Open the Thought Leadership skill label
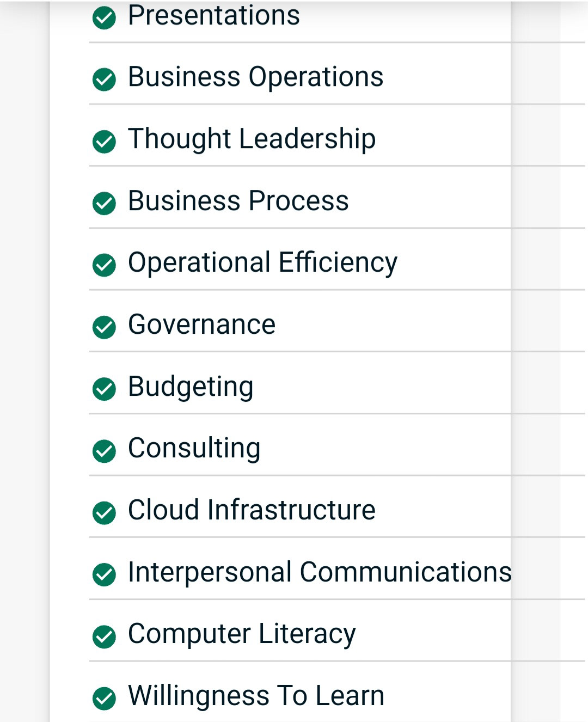Screen dimensions: 588x722 (x=252, y=138)
